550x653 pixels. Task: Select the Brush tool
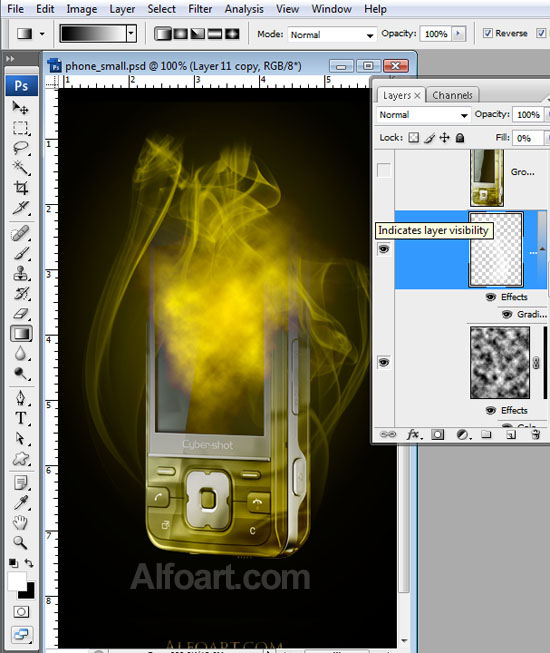(x=20, y=254)
